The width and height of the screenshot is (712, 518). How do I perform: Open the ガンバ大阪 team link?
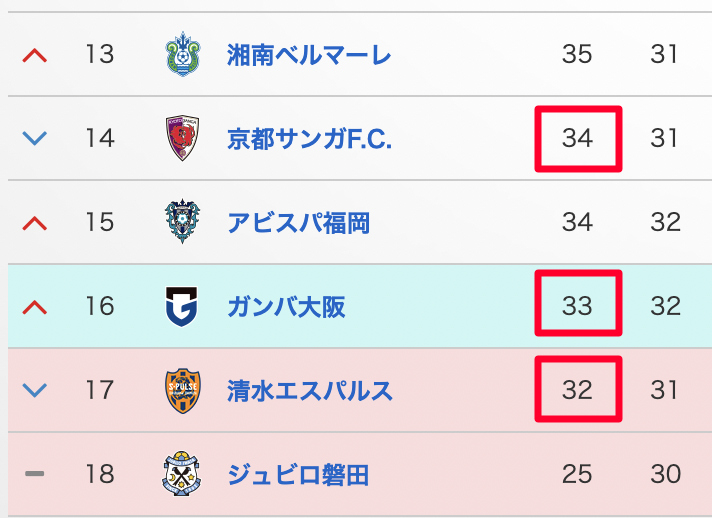pos(286,306)
